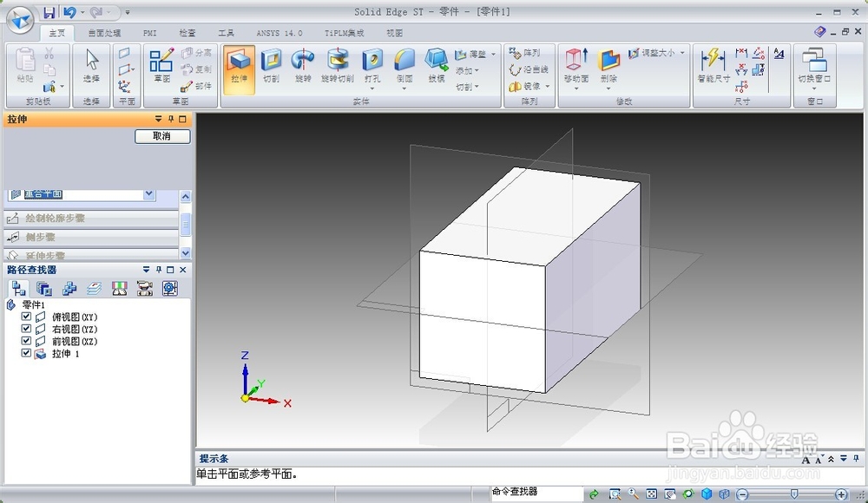This screenshot has width=868, height=503.
Task: Click the 沿曲线 pattern along curve tool
Action: pyautogui.click(x=529, y=69)
